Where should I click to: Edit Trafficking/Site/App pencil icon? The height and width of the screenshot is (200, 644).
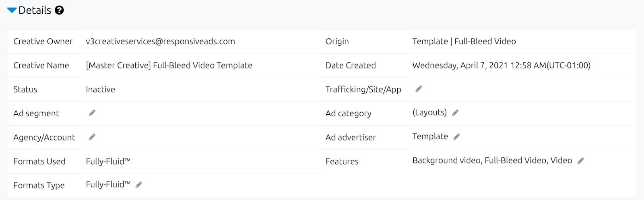click(x=419, y=89)
